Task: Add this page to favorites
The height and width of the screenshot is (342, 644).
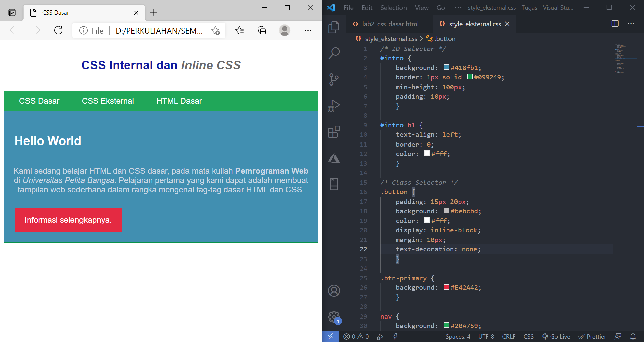Action: (215, 31)
